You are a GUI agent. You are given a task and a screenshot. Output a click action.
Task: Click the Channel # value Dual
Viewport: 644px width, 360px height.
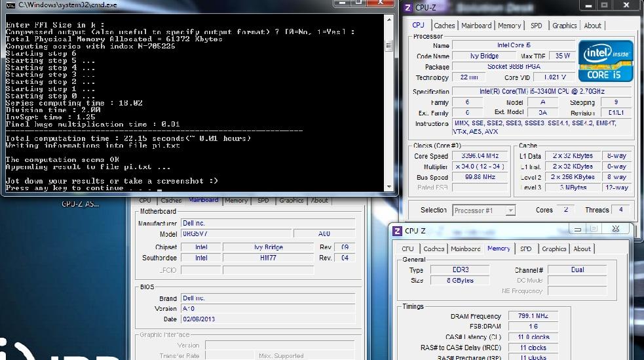[577, 270]
